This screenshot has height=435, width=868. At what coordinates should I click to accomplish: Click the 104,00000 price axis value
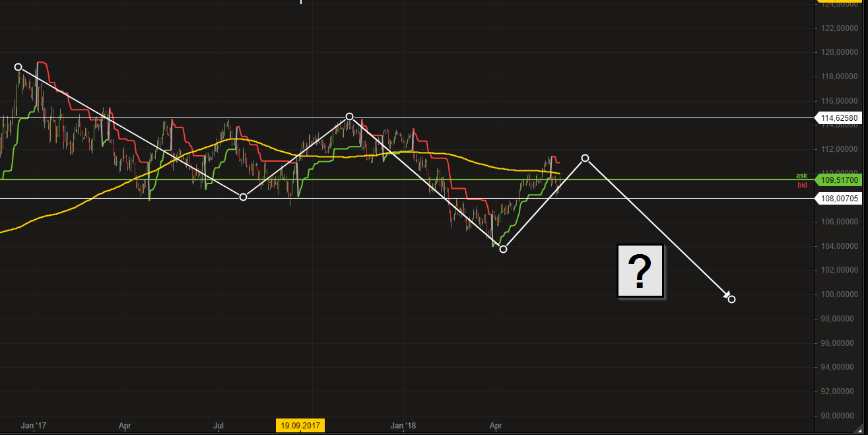click(840, 246)
